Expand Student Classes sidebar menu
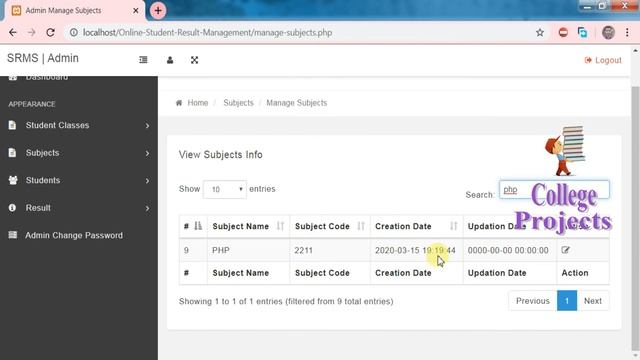 click(x=79, y=125)
